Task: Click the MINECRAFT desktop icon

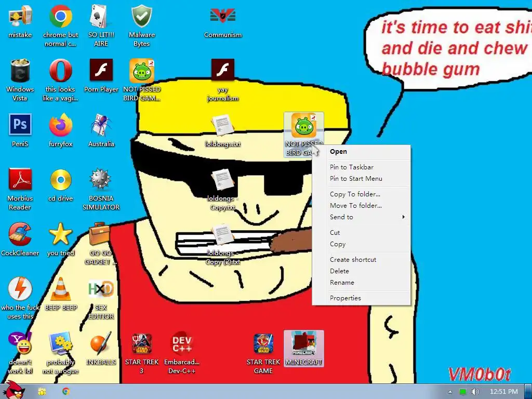Action: (x=303, y=349)
